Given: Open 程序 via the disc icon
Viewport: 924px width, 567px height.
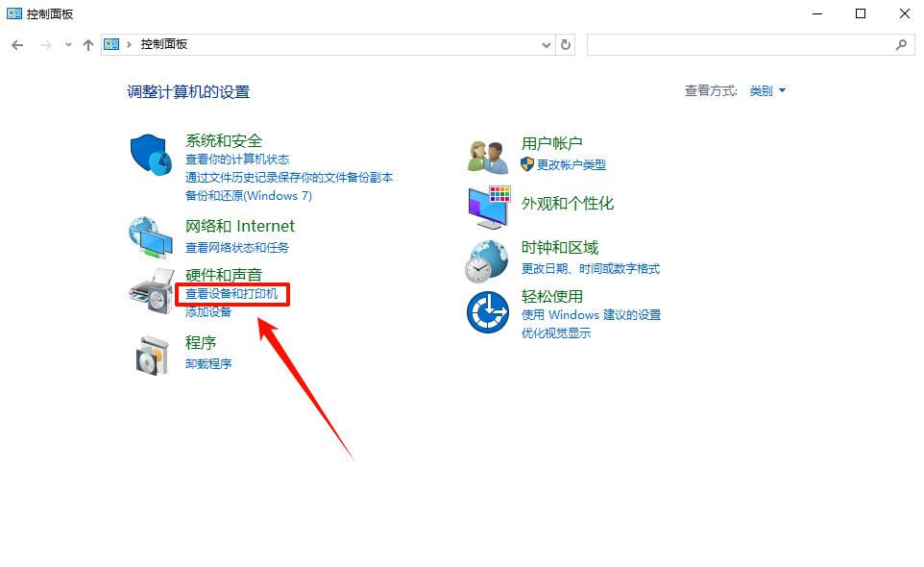Looking at the screenshot, I should (150, 353).
